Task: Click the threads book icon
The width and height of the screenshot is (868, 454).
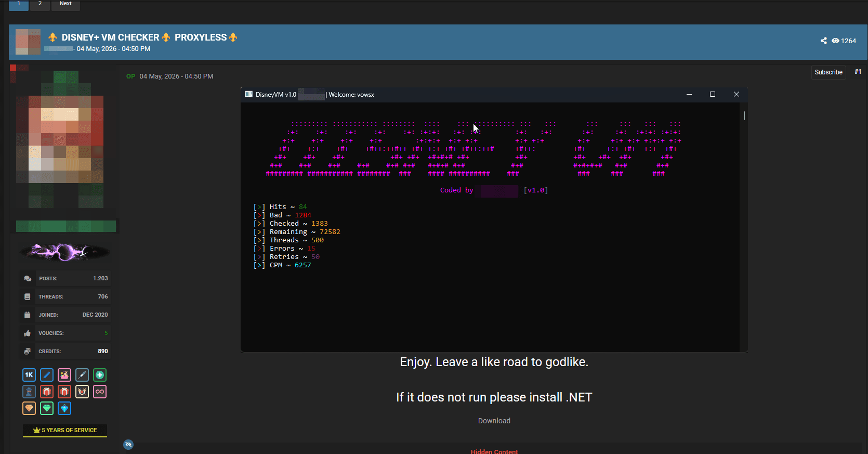Action: coord(28,297)
